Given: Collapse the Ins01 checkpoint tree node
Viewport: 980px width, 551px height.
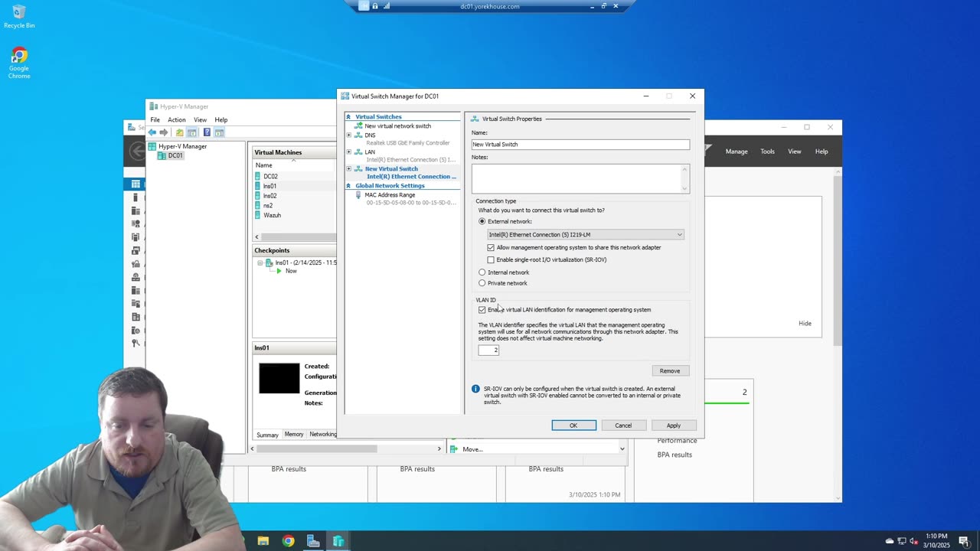Looking at the screenshot, I should click(260, 262).
